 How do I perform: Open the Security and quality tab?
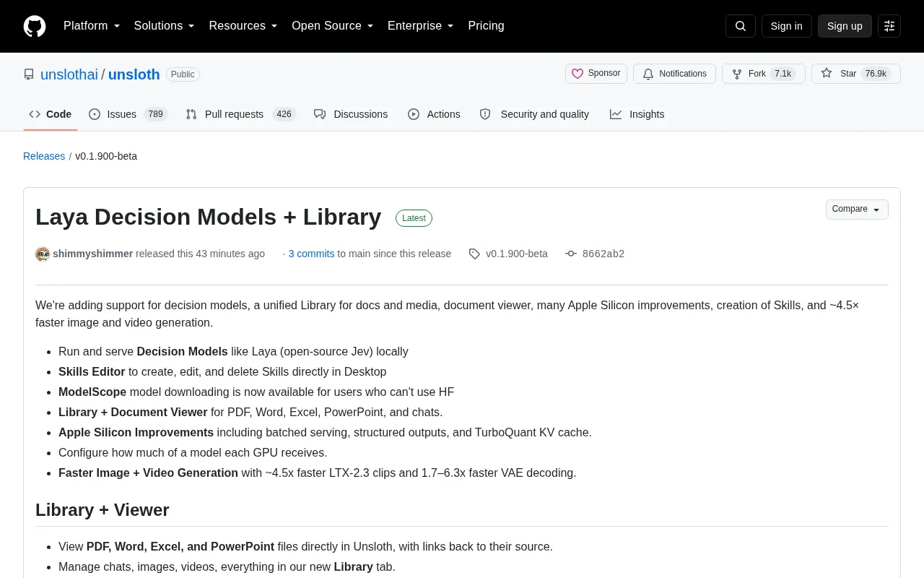tap(534, 114)
